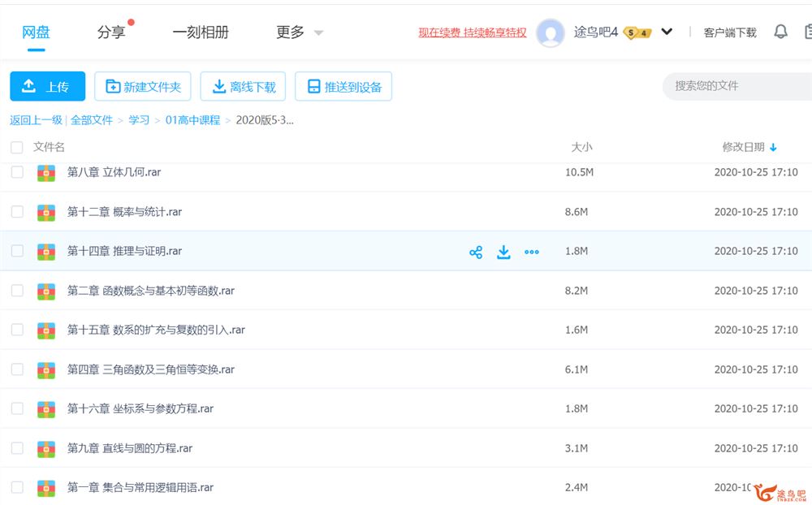This screenshot has height=505, width=812.
Task: Click the 2.4M size value
Action: 577,487
